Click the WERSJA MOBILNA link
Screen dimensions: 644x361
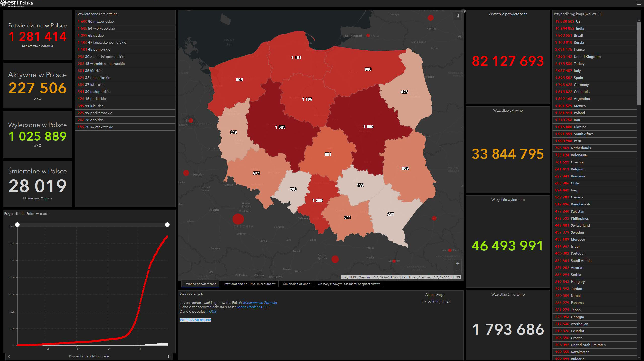(x=195, y=320)
